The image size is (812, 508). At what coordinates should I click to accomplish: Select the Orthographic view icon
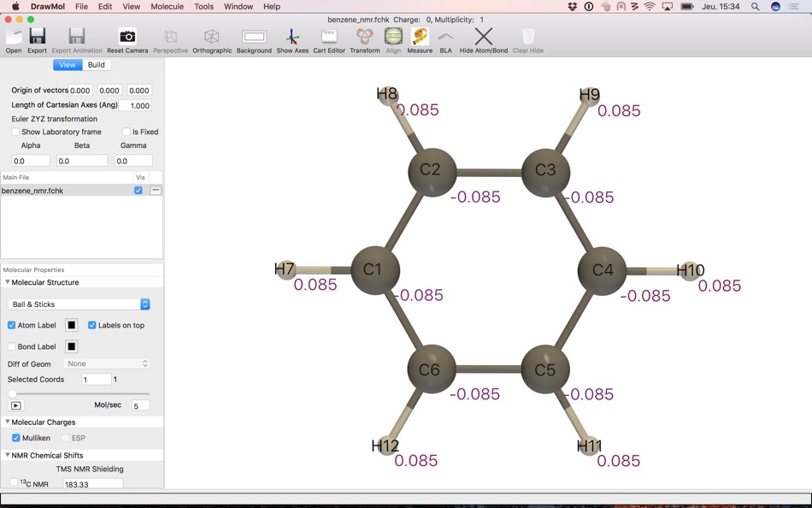[211, 37]
